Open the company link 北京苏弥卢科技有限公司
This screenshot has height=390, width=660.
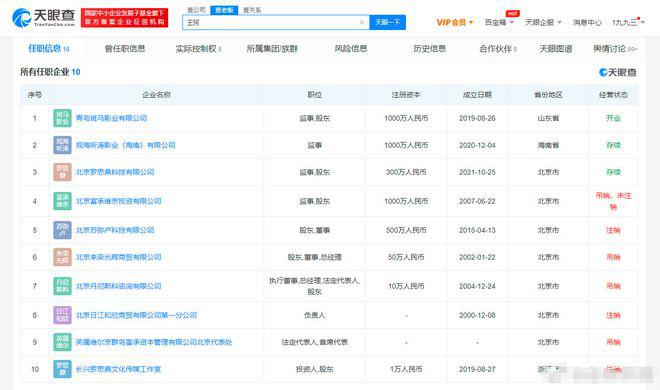[115, 230]
